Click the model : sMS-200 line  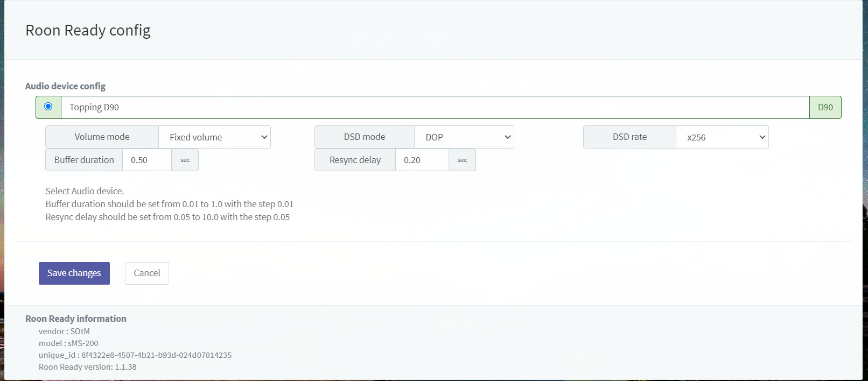click(68, 343)
